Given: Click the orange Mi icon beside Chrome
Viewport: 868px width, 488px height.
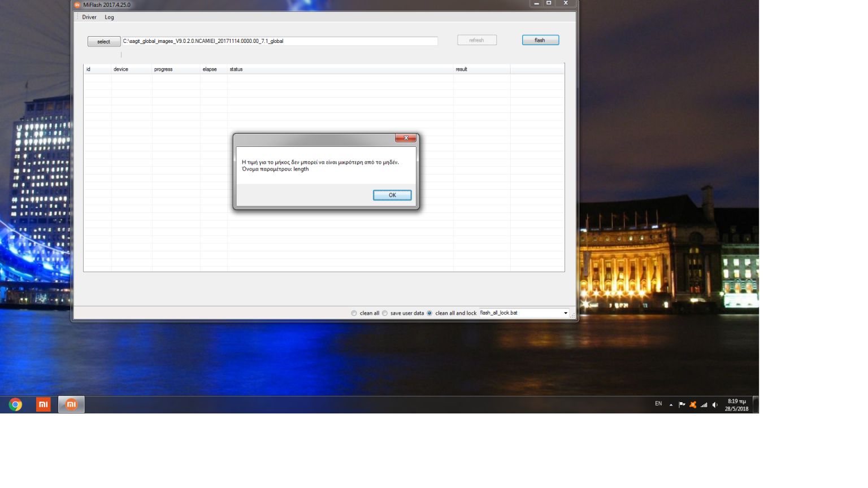Looking at the screenshot, I should pos(44,404).
